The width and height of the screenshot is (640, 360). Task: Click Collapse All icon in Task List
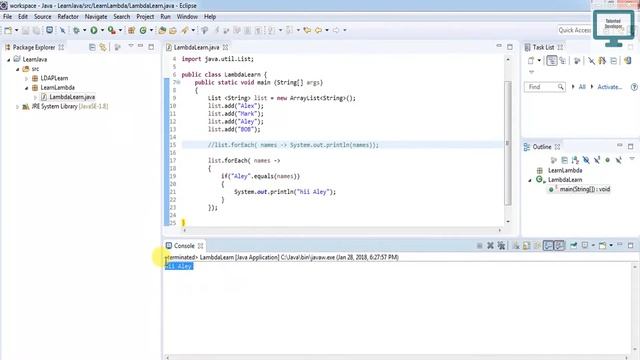coord(613,61)
